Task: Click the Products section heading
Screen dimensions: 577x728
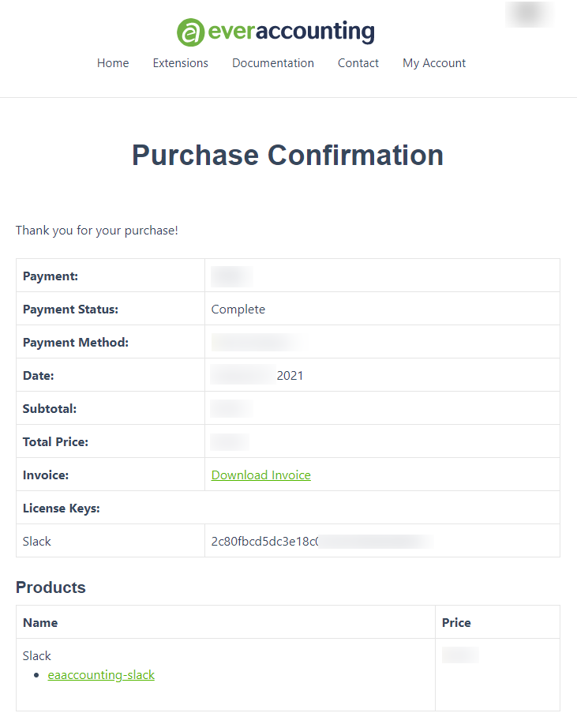Action: click(x=51, y=587)
